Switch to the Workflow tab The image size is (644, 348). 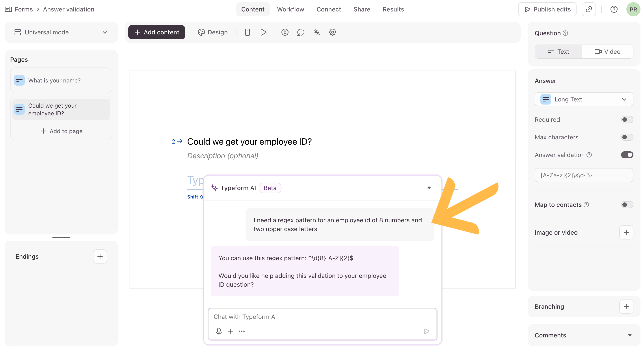[290, 9]
